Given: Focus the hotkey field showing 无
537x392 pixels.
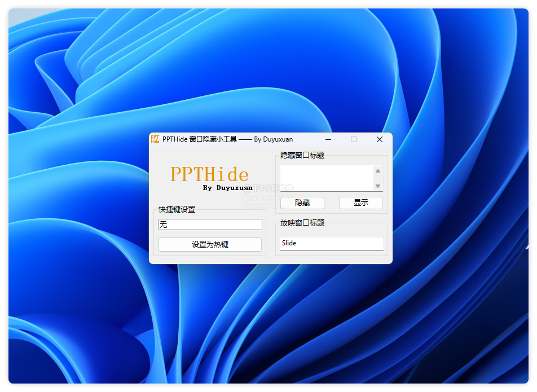Looking at the screenshot, I should coord(210,224).
